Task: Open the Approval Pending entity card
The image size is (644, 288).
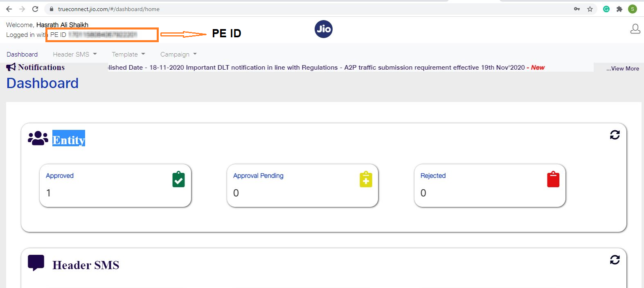Action: pyautogui.click(x=302, y=186)
